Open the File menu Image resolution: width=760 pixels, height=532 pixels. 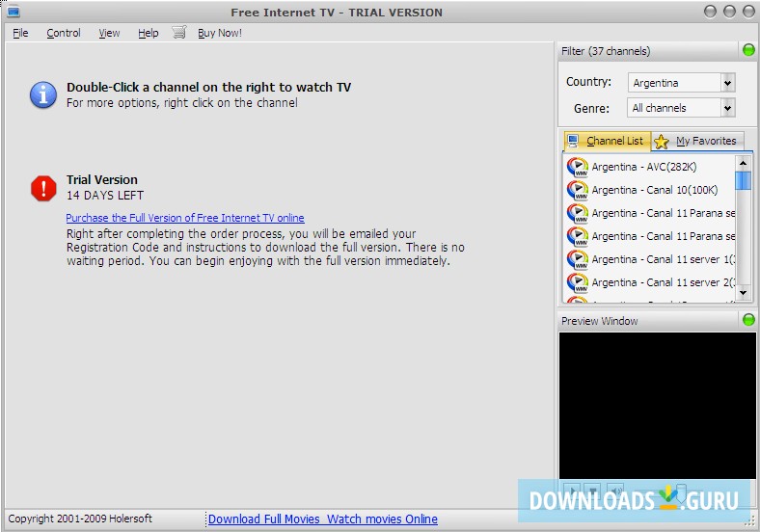[20, 33]
